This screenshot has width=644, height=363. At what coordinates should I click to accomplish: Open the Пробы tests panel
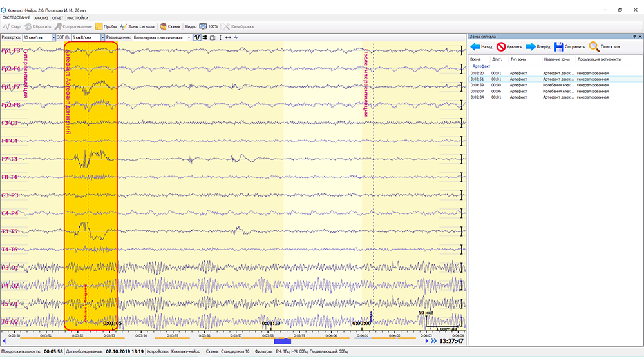106,26
